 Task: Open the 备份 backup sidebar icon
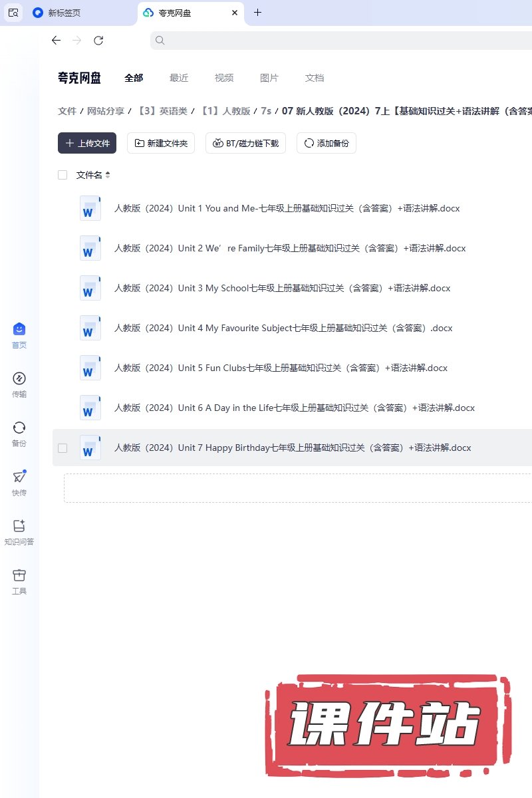pos(19,428)
